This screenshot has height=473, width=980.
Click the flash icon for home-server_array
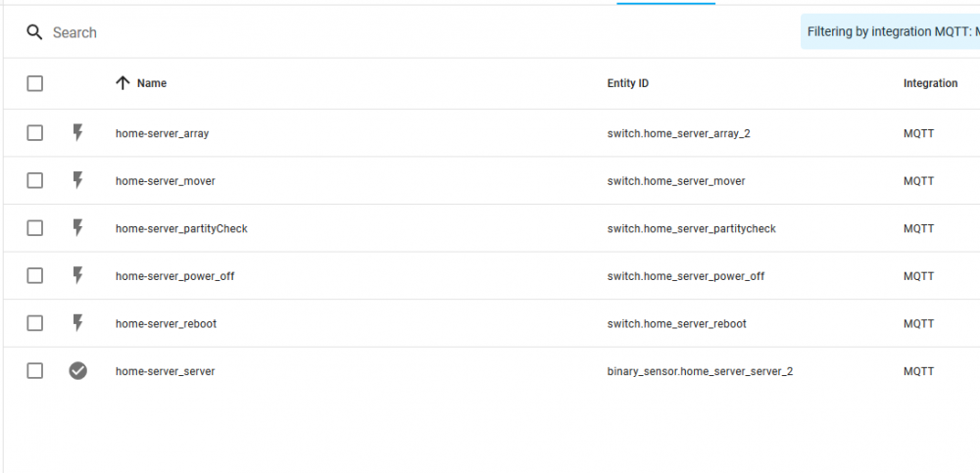[77, 132]
